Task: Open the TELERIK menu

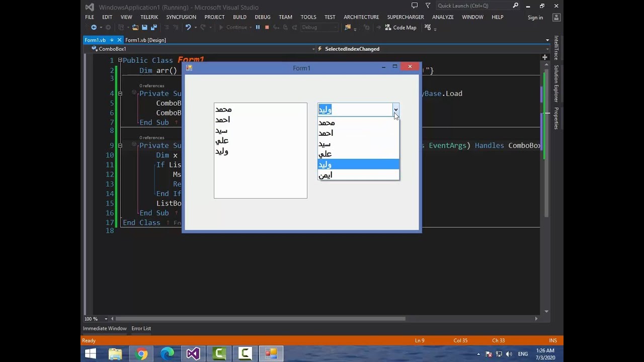Action: pyautogui.click(x=149, y=17)
